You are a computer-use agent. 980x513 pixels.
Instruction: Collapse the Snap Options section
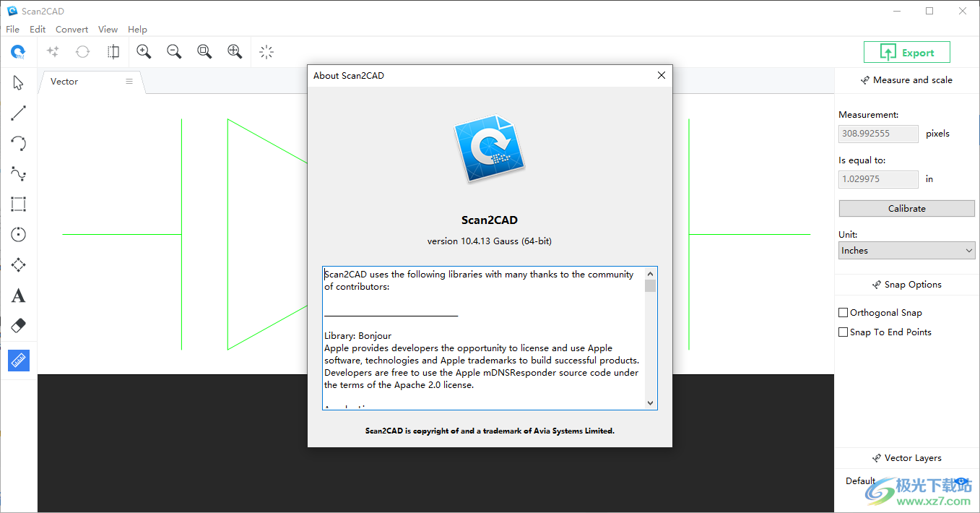tap(906, 284)
